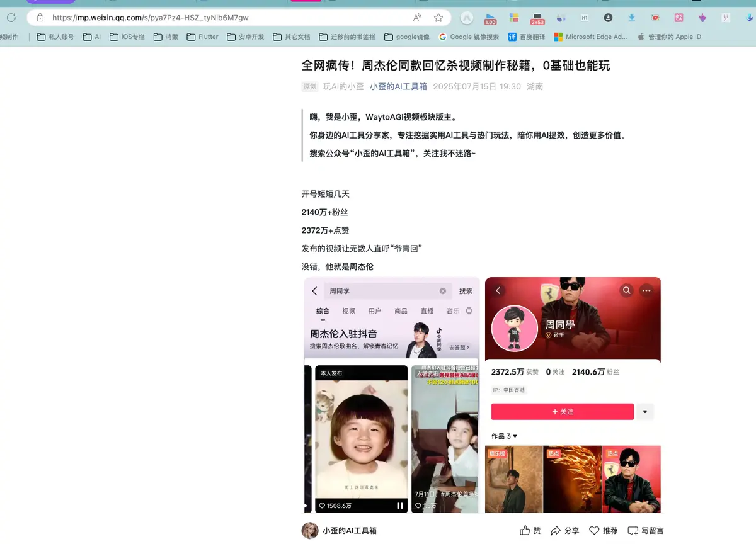
Task: Select the 综合 tab
Action: coord(323,310)
